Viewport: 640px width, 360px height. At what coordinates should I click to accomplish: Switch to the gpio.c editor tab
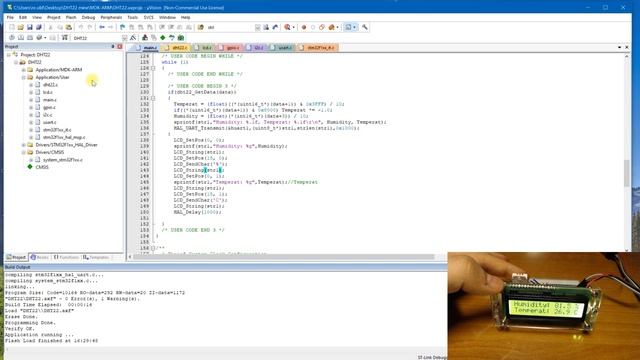(x=229, y=48)
